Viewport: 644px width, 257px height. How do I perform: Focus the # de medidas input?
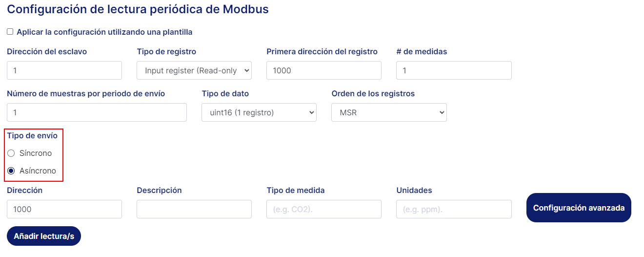pyautogui.click(x=453, y=70)
